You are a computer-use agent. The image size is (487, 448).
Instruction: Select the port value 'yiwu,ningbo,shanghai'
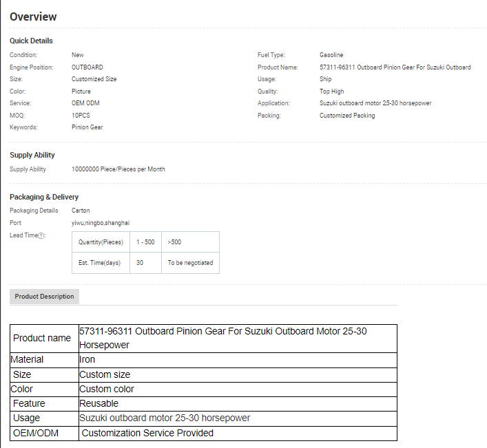[x=101, y=223]
